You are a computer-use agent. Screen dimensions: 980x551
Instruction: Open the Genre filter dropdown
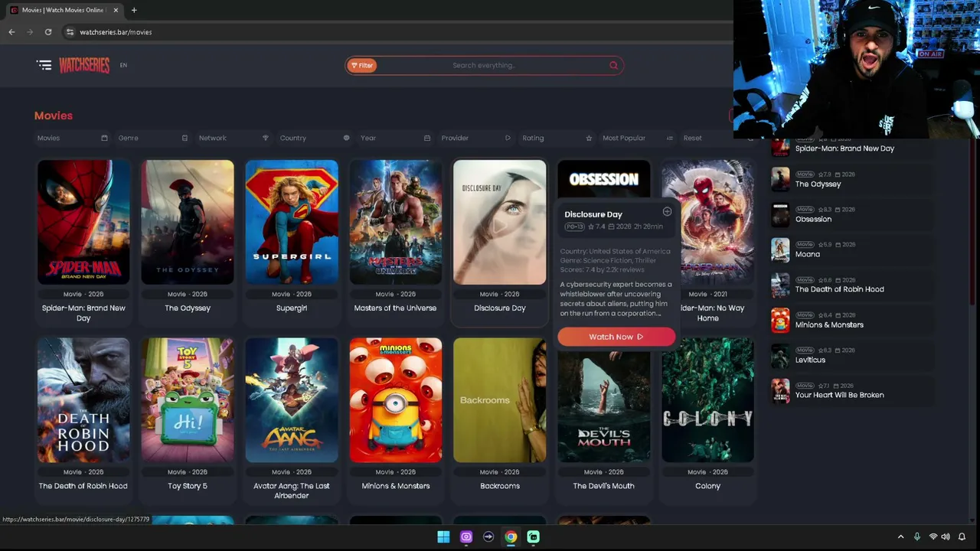coord(153,138)
